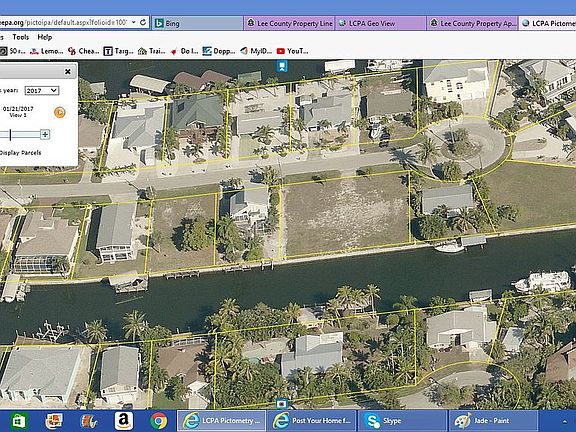
Task: Open Skype from the taskbar
Action: (x=402, y=421)
